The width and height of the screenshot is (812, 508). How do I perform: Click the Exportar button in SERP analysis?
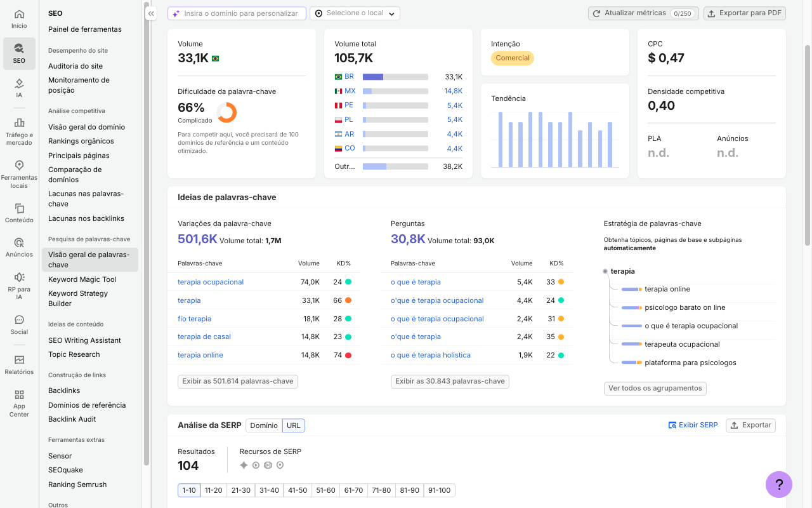750,425
